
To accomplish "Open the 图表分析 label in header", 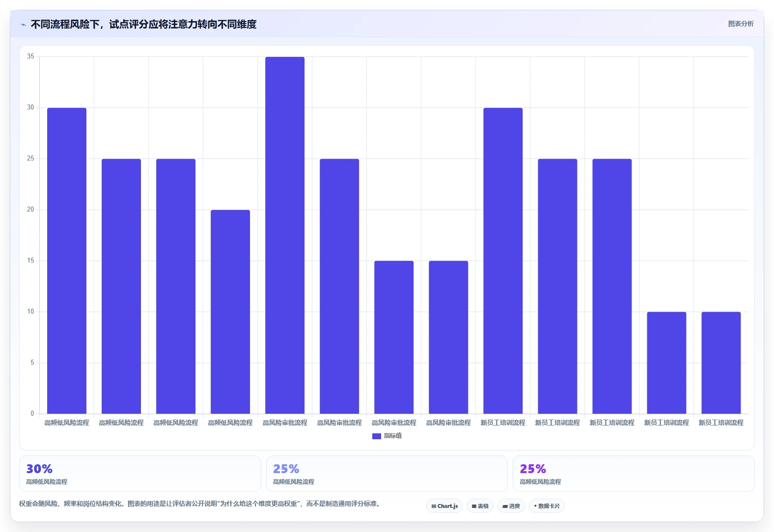I will (x=741, y=24).
